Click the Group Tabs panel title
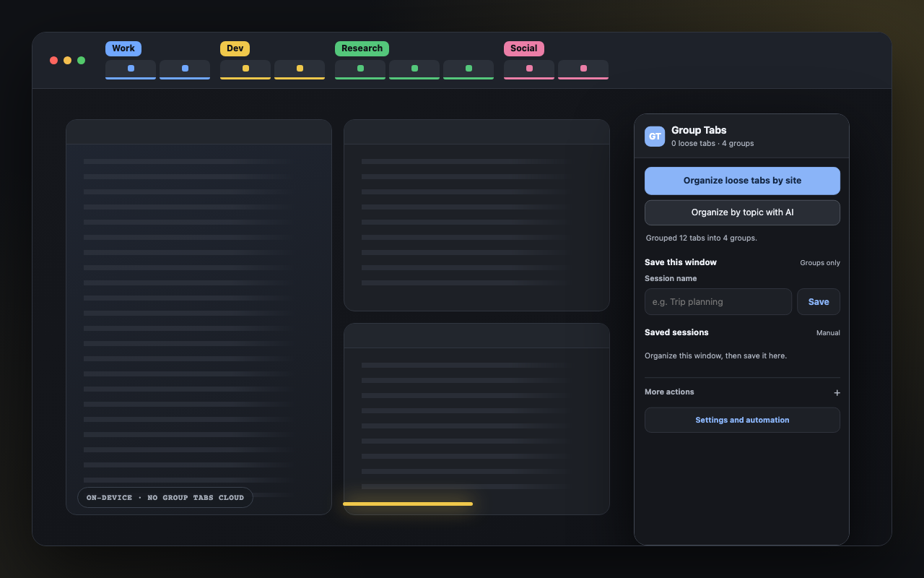This screenshot has height=578, width=924. (x=699, y=130)
